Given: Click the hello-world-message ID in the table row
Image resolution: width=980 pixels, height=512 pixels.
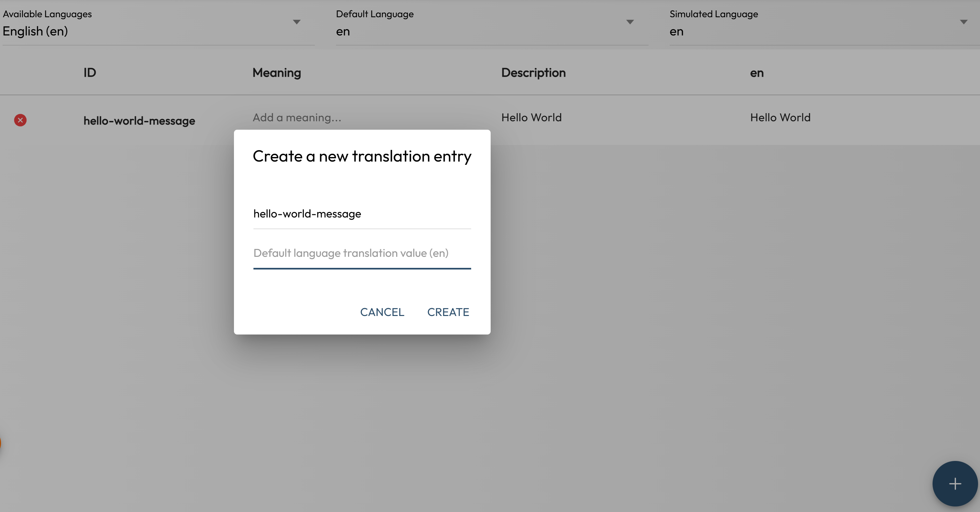Looking at the screenshot, I should click(x=139, y=121).
